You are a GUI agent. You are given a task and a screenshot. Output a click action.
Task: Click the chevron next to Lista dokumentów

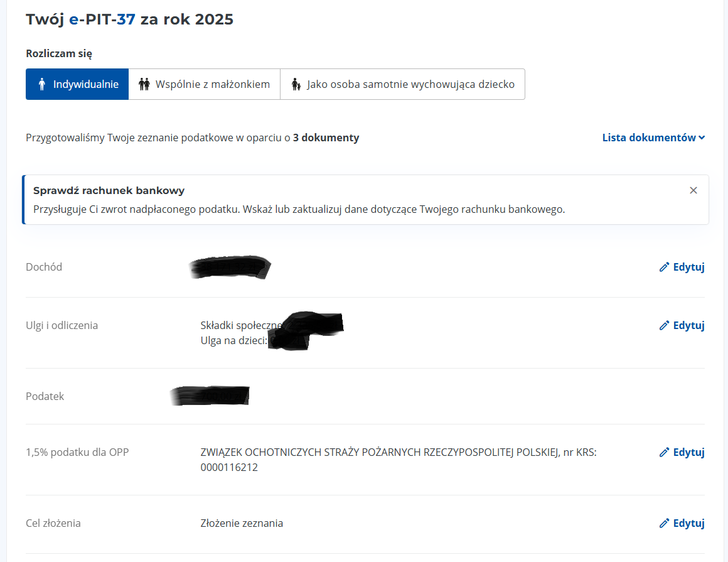click(x=702, y=138)
